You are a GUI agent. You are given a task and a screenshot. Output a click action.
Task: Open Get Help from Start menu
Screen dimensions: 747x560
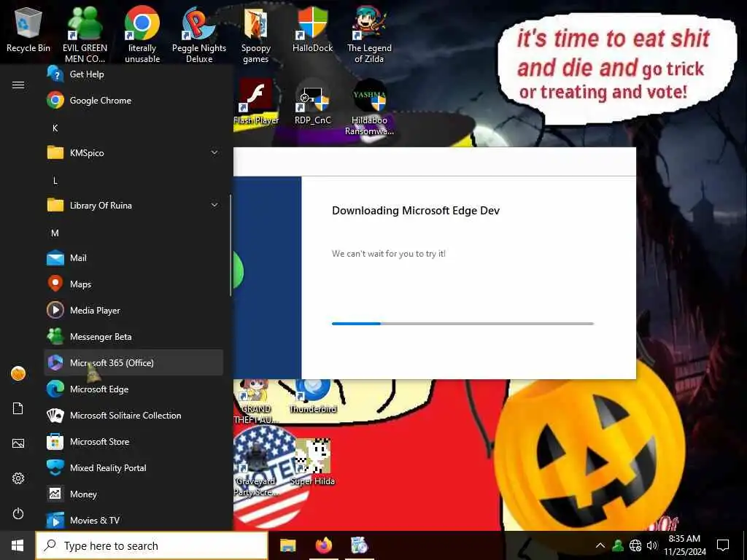click(133, 74)
